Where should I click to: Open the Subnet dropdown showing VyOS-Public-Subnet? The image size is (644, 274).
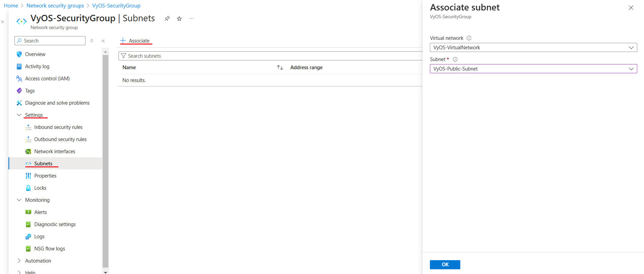533,69
